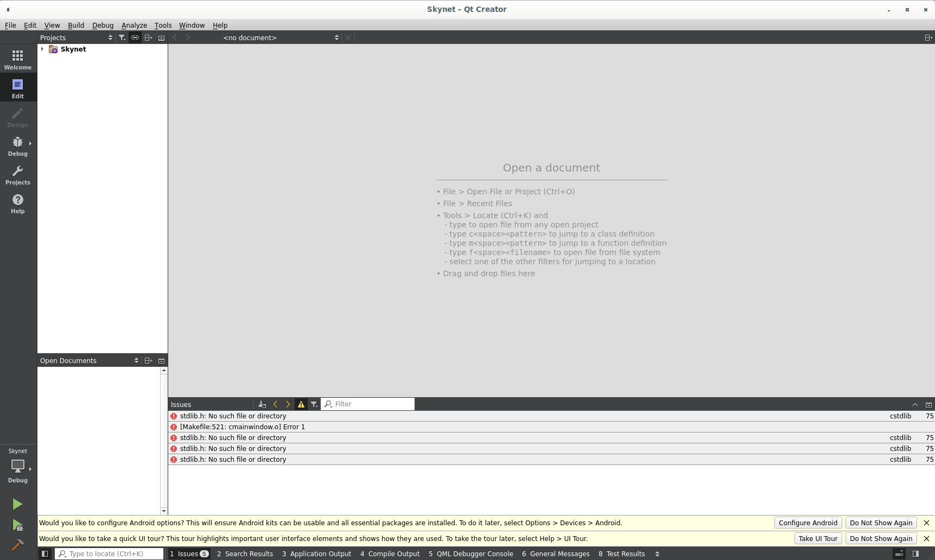
Task: Click the Projects pane filter tree icon
Action: [x=122, y=37]
